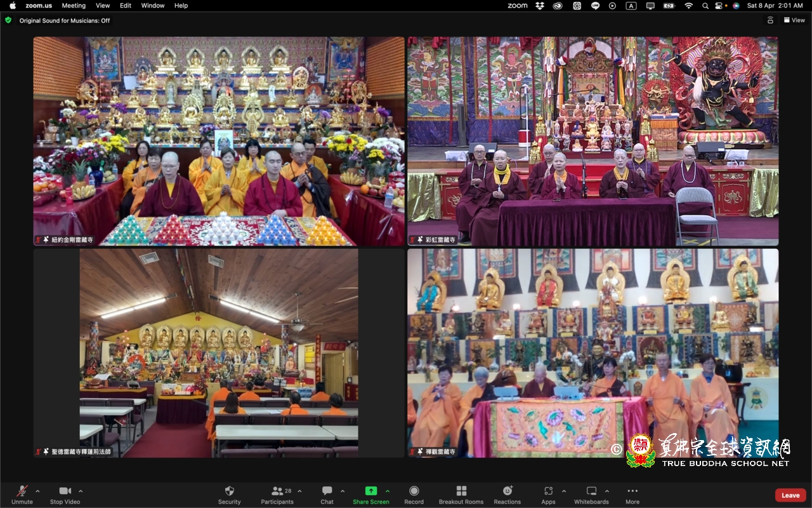Change layout with the View button
The width and height of the screenshot is (812, 508).
(794, 20)
